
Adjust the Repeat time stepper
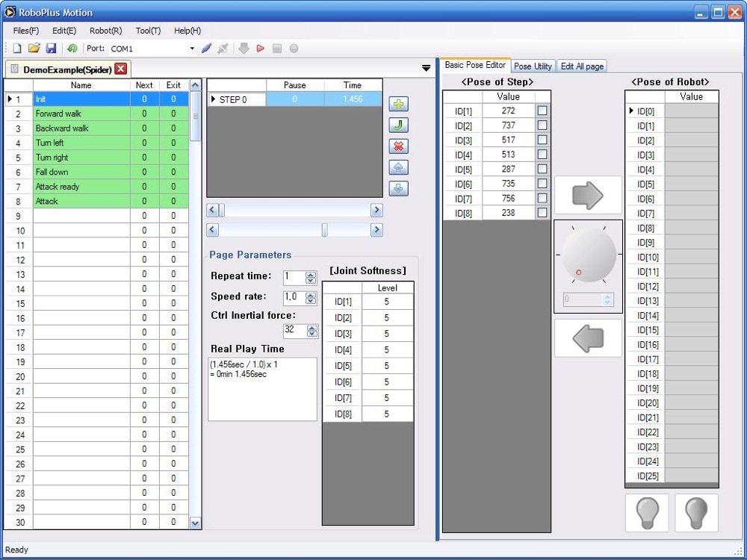(x=311, y=278)
